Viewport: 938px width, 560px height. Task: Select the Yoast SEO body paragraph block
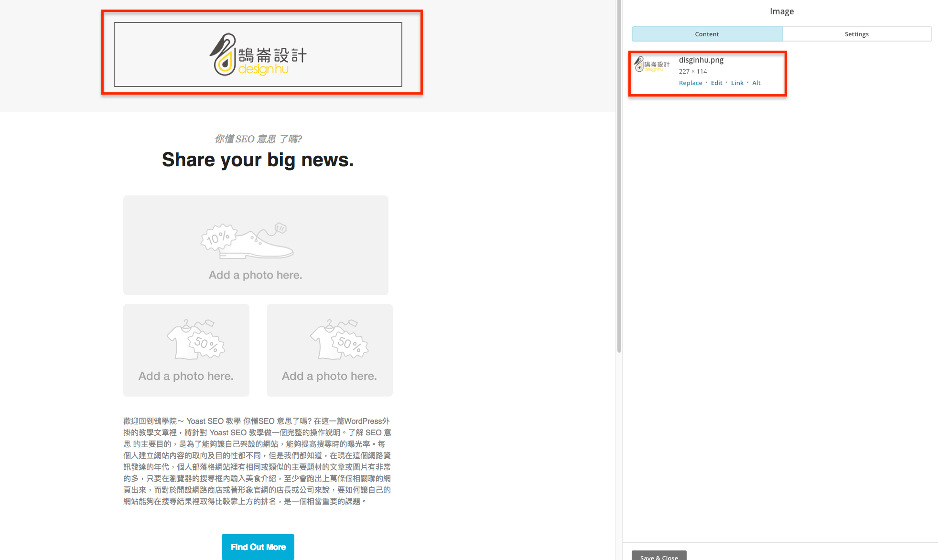coord(258,461)
